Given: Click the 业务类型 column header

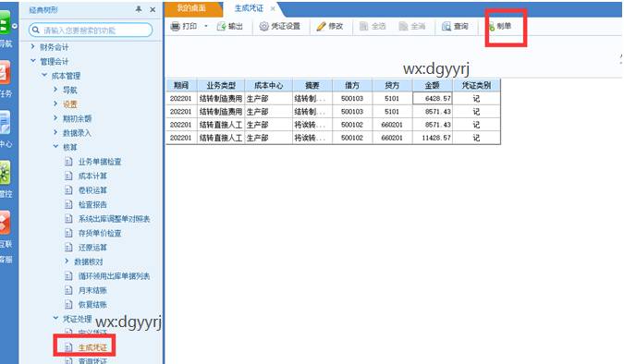Looking at the screenshot, I should click(221, 85).
